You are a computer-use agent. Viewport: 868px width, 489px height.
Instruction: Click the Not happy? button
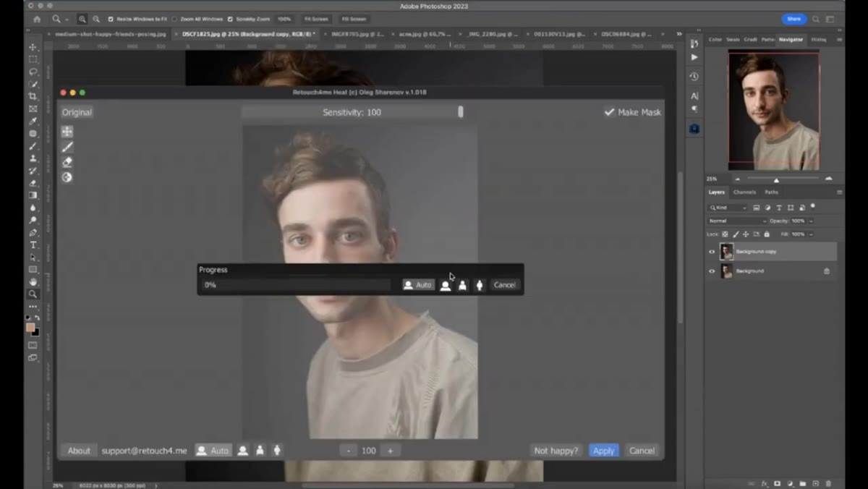[556, 451]
